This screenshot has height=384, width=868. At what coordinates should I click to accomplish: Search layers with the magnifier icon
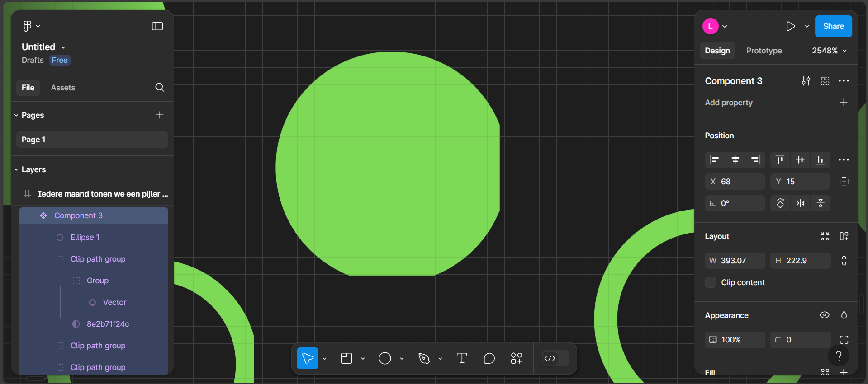(160, 87)
